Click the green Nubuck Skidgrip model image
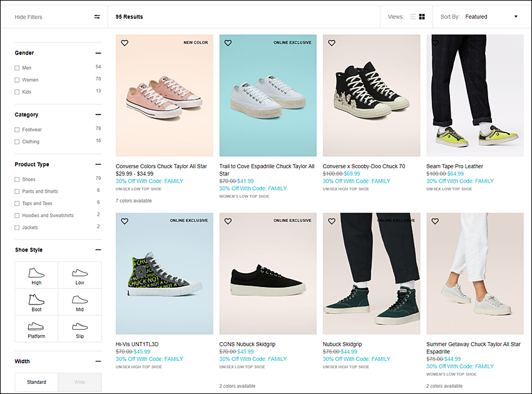Screen dimensions: 532x394 (x=372, y=274)
